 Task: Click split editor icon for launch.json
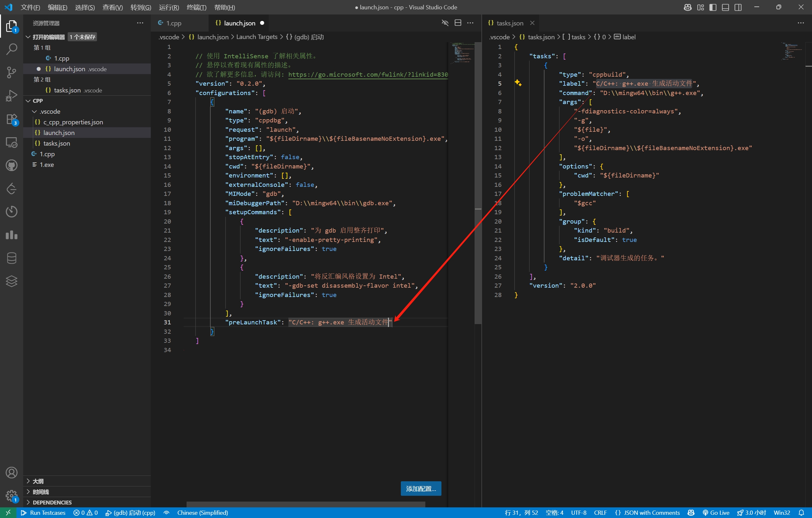[x=458, y=23]
